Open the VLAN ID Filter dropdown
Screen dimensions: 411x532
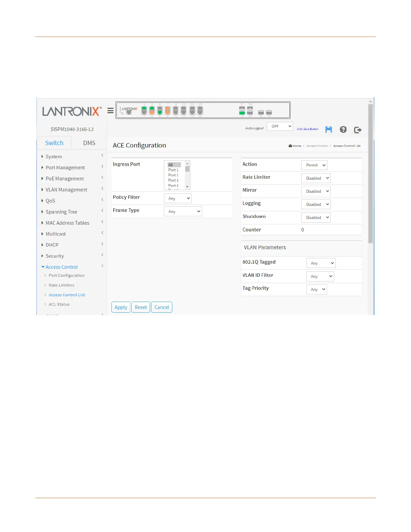320,276
